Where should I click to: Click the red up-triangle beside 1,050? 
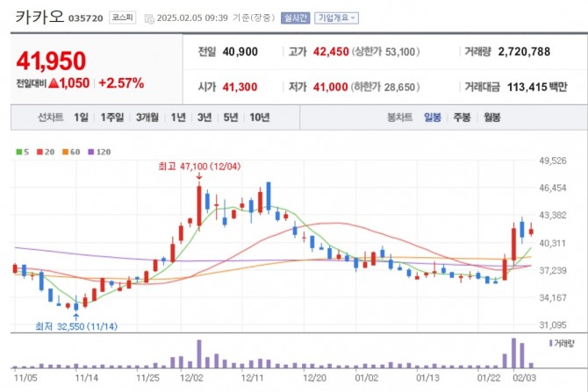tap(54, 82)
